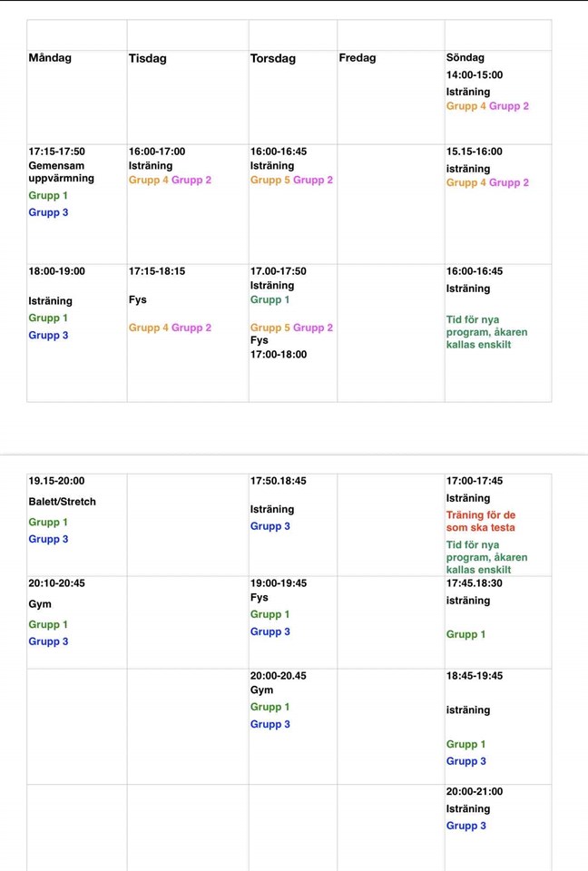Image resolution: width=588 pixels, height=871 pixels.
Task: Click the 18:00-19:00 Monday time
Action: pyautogui.click(x=56, y=271)
